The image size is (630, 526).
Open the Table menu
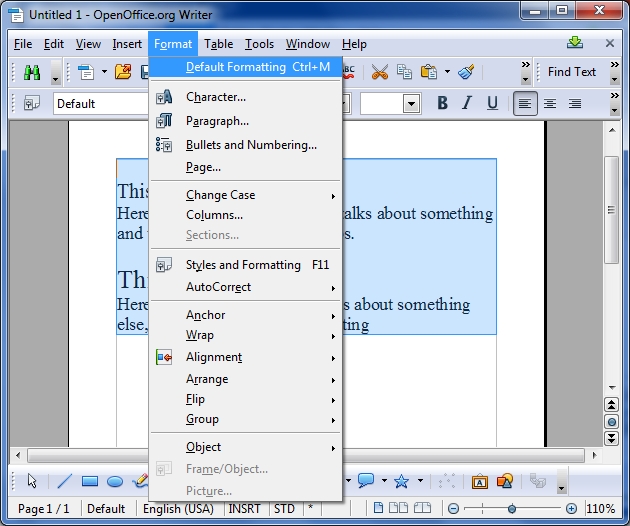coord(219,44)
